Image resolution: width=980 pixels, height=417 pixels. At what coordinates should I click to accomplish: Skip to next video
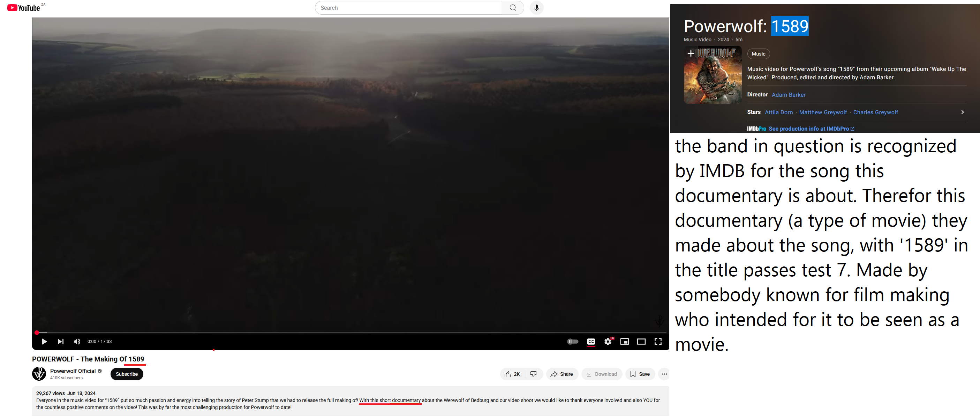[60, 342]
